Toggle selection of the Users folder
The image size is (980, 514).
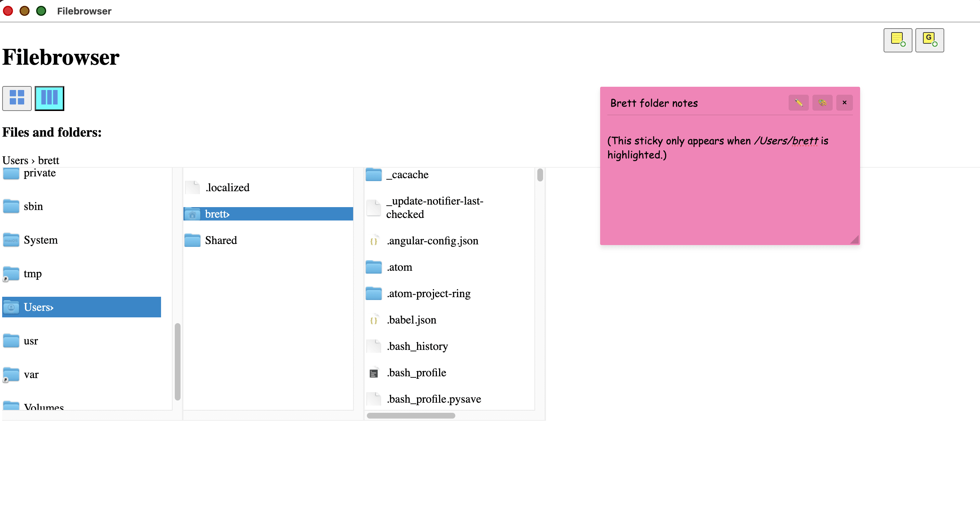(38, 307)
